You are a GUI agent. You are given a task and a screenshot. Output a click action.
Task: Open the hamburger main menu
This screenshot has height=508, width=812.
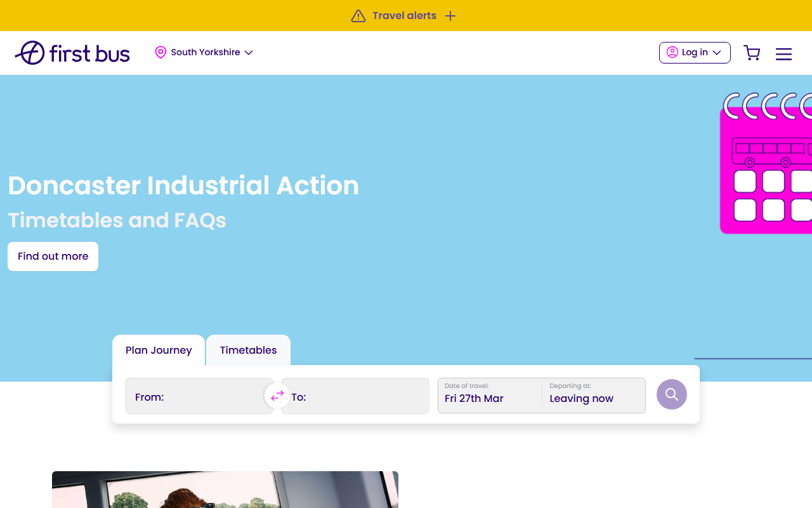tap(783, 54)
